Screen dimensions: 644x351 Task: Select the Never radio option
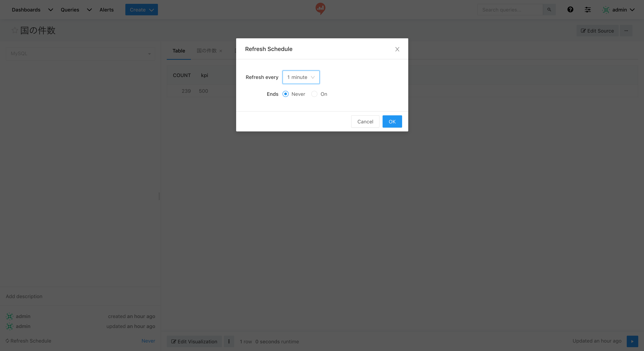point(286,94)
